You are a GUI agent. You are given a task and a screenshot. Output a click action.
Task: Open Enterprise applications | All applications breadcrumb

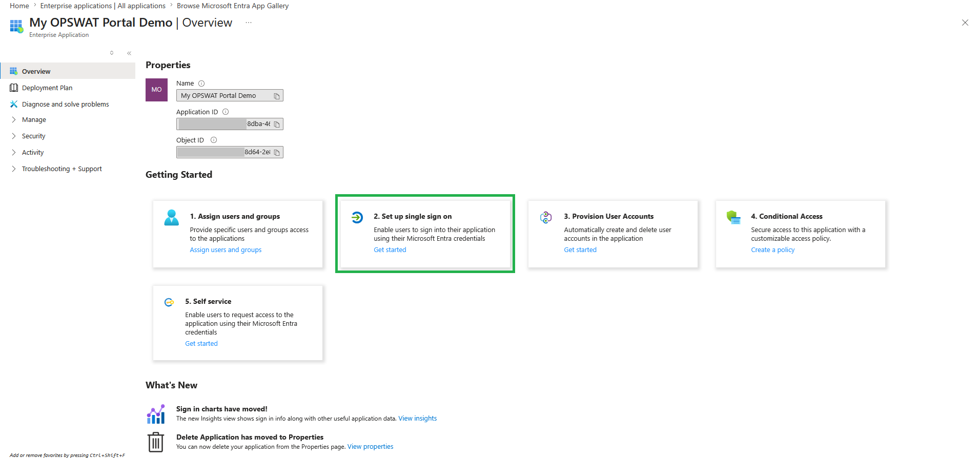(x=103, y=6)
